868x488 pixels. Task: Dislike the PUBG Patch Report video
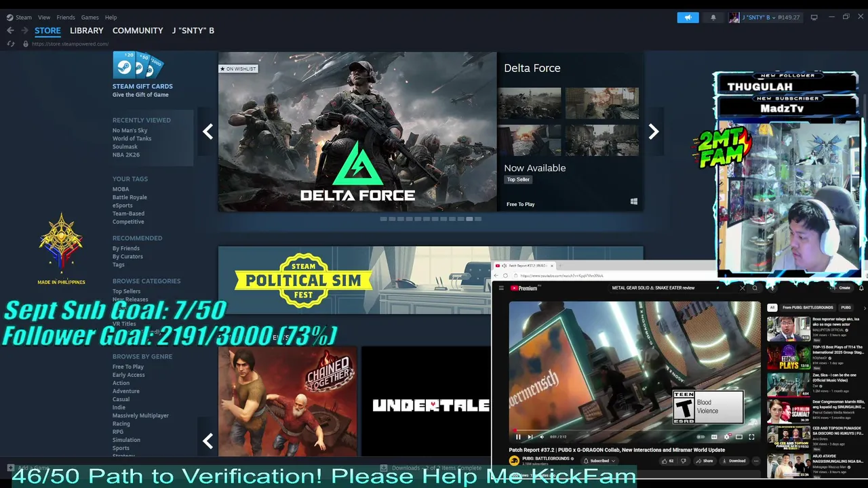pyautogui.click(x=684, y=461)
